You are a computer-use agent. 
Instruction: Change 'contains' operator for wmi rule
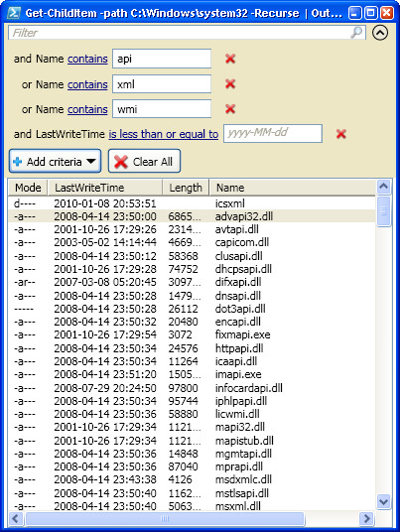click(x=87, y=109)
